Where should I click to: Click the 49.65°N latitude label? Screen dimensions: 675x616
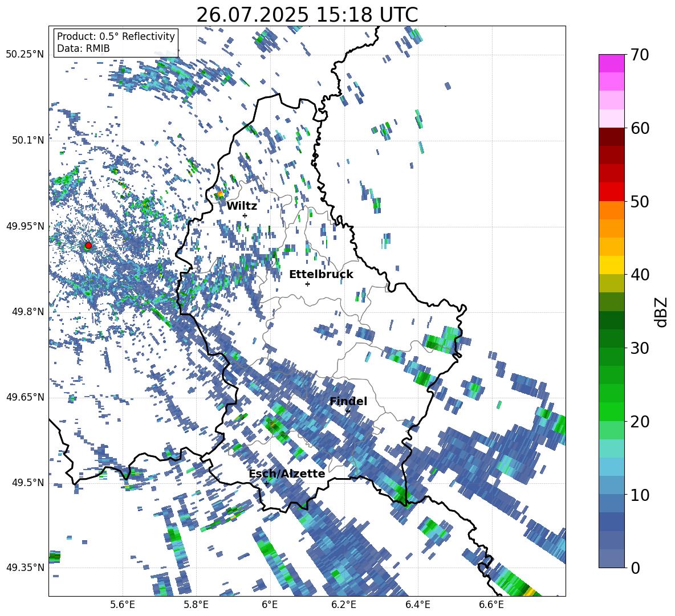click(25, 397)
